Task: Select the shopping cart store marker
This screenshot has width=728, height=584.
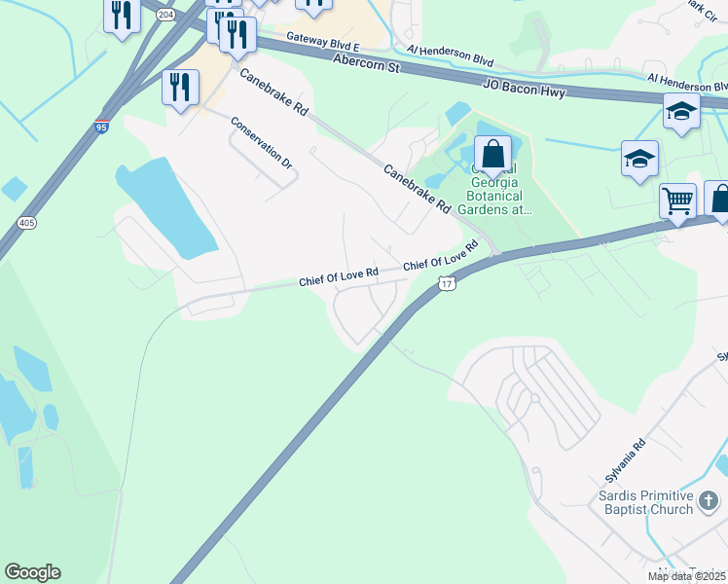Action: pos(677,204)
